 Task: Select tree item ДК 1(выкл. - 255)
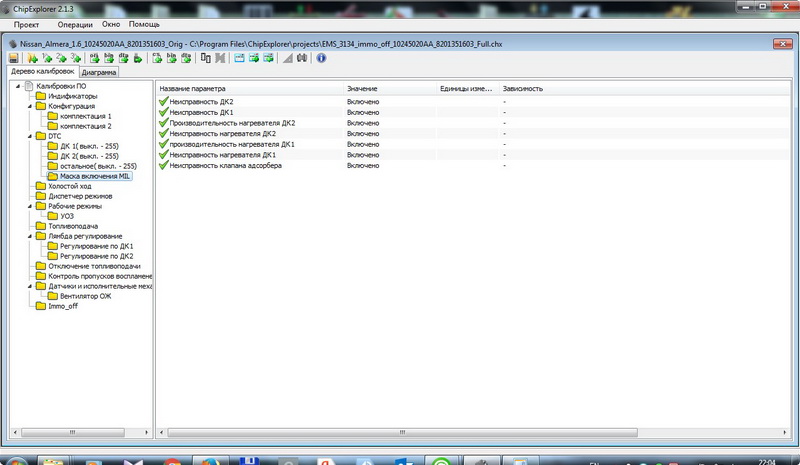point(89,146)
